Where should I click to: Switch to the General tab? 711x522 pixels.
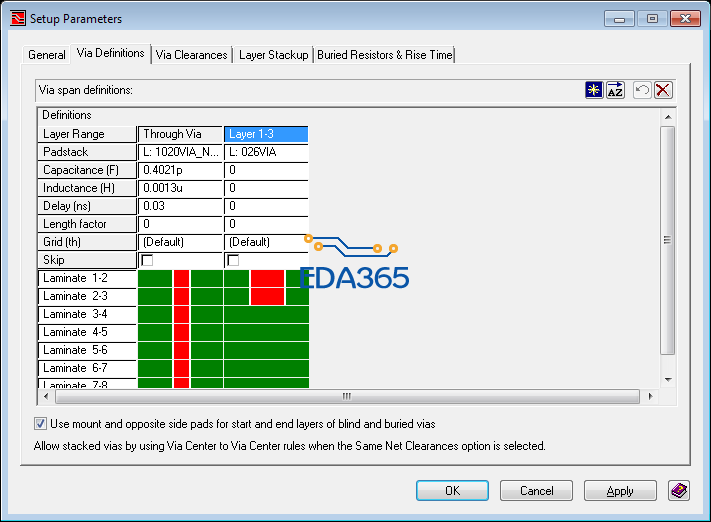point(46,55)
